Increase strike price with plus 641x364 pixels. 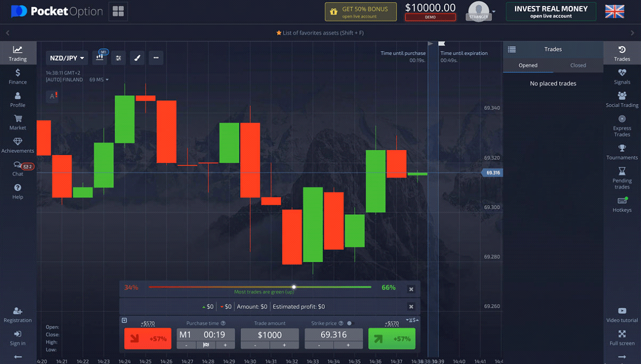(x=348, y=345)
